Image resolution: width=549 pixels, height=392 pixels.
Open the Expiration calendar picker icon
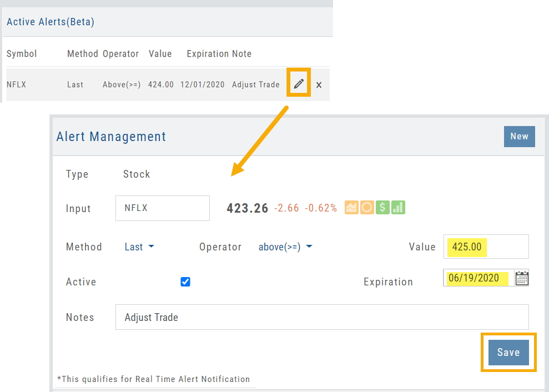pos(521,278)
